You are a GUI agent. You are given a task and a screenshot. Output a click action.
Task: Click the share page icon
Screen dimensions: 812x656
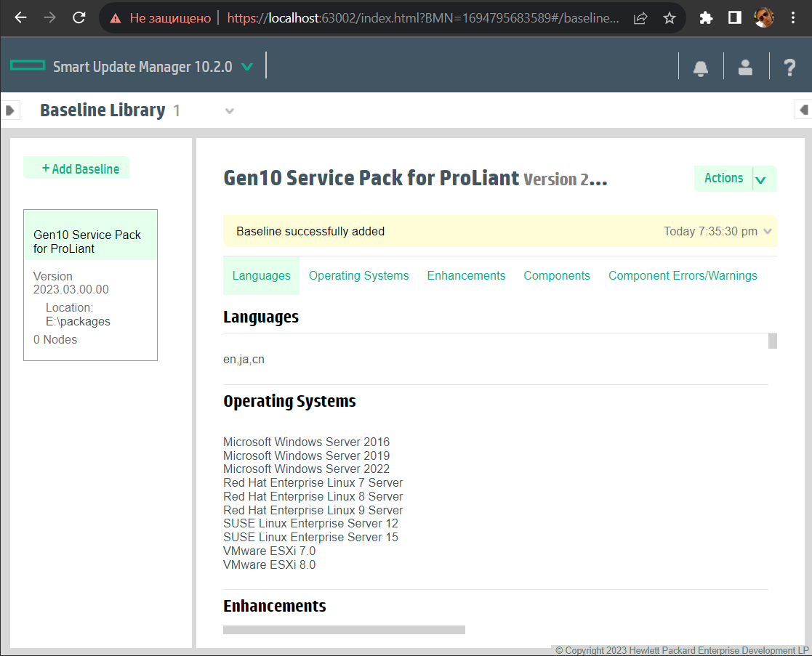pyautogui.click(x=640, y=18)
